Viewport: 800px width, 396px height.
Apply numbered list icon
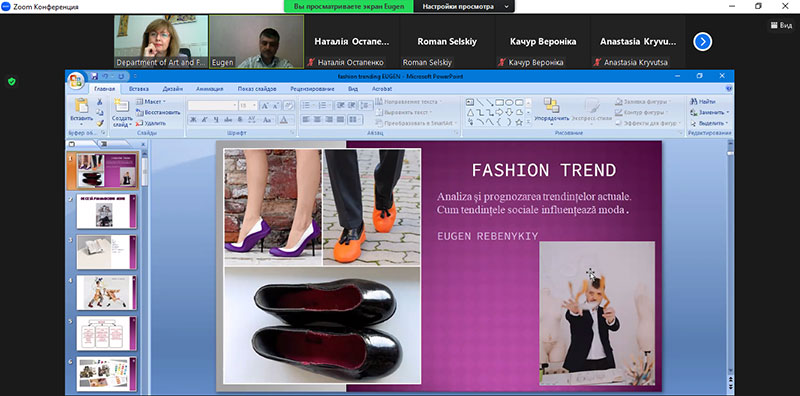pyautogui.click(x=323, y=105)
